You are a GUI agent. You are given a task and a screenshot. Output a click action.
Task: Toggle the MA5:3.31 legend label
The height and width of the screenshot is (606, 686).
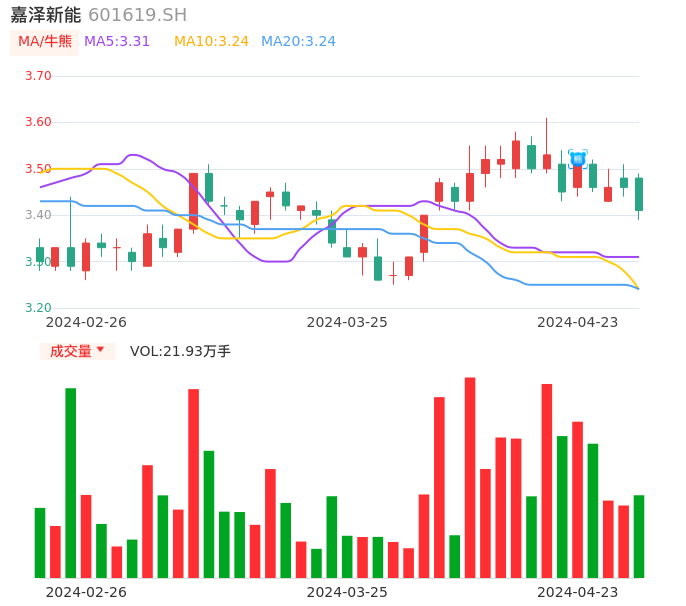click(117, 42)
